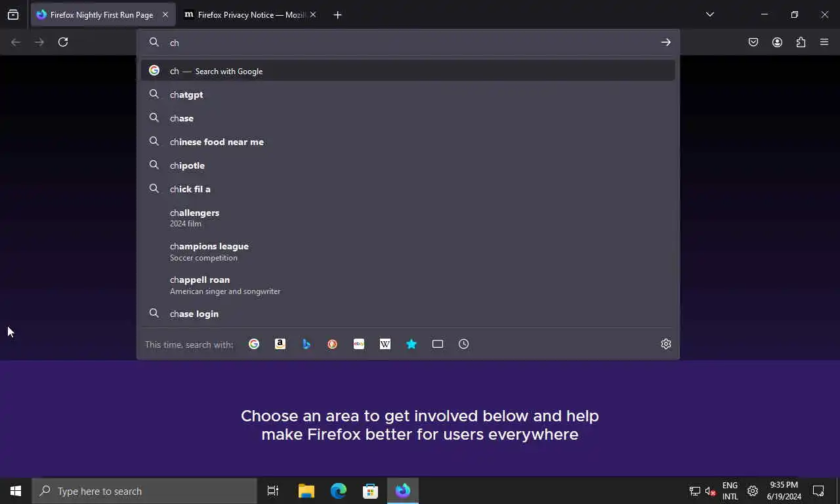Launch Microsoft Edge from taskbar
Viewport: 840px width, 504px height.
click(x=338, y=491)
